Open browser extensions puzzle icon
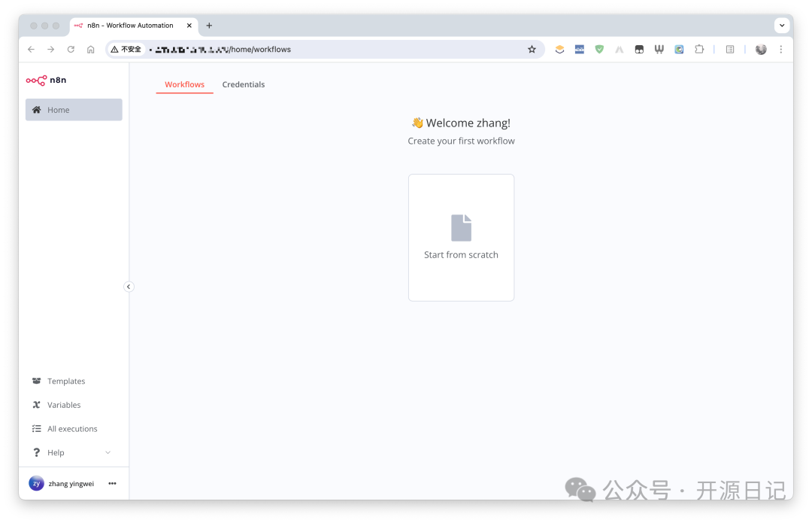The image size is (812, 523). (x=699, y=50)
